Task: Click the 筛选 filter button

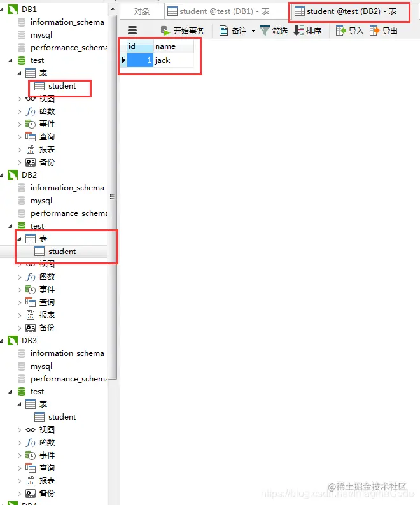Action: click(x=274, y=31)
